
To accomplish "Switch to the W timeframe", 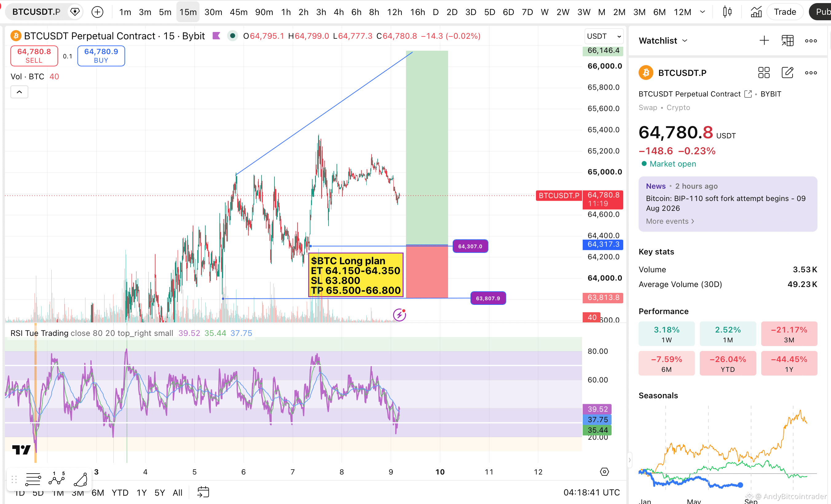I will (544, 12).
